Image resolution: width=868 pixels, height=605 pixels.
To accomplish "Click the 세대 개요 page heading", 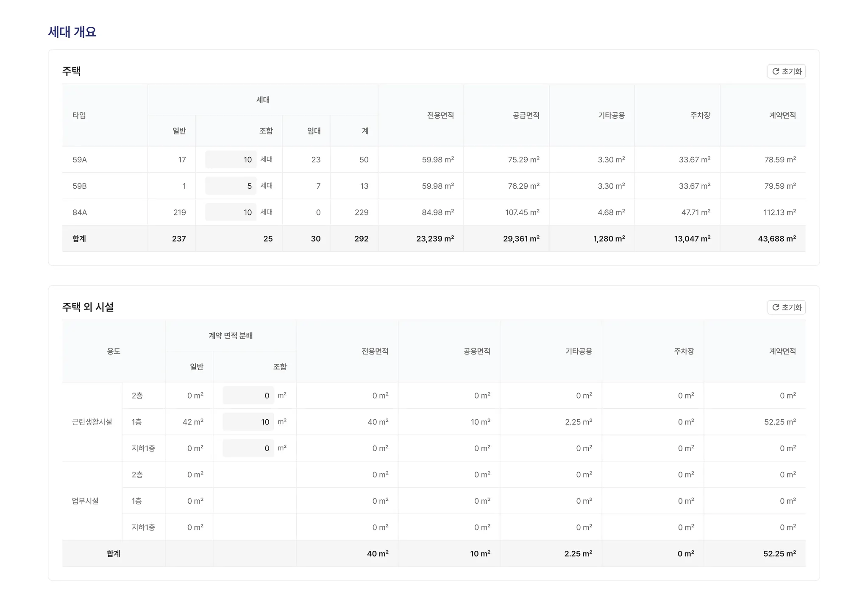I will (72, 32).
